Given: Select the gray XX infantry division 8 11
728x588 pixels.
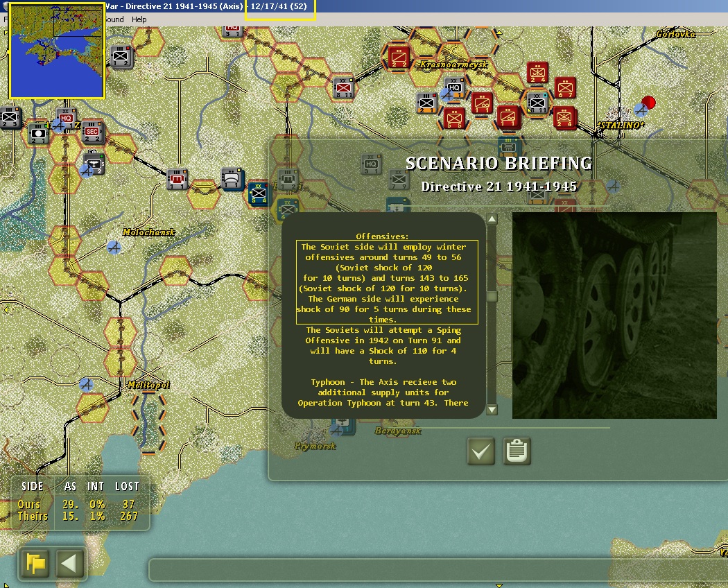Looking at the screenshot, I should [x=537, y=103].
